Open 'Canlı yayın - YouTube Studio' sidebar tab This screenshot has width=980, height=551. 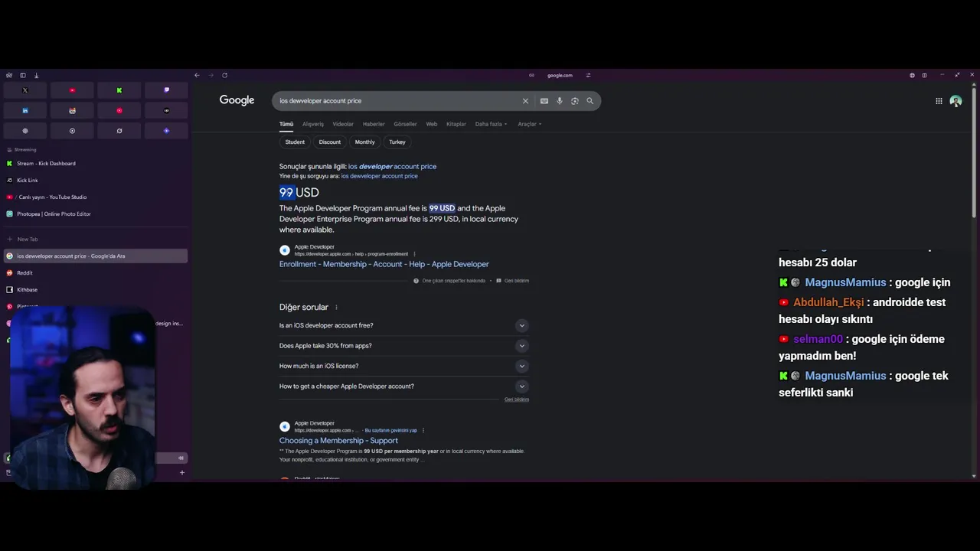click(96, 197)
